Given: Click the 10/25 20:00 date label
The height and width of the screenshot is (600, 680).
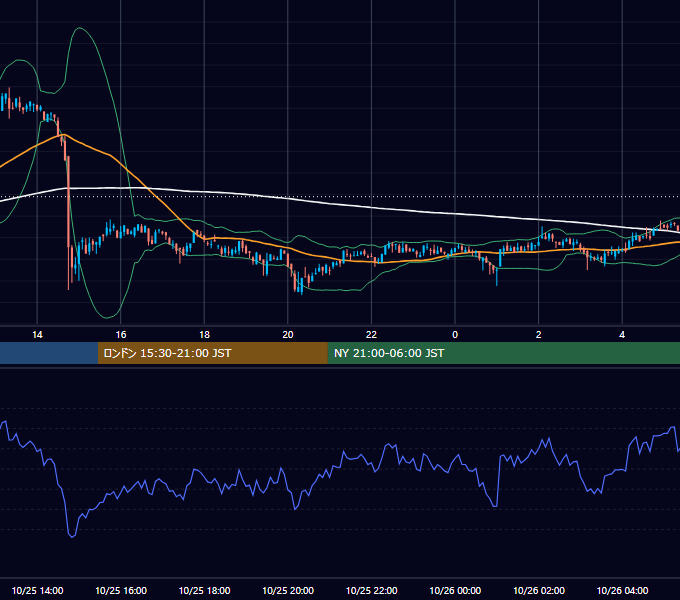Looking at the screenshot, I should tap(288, 590).
